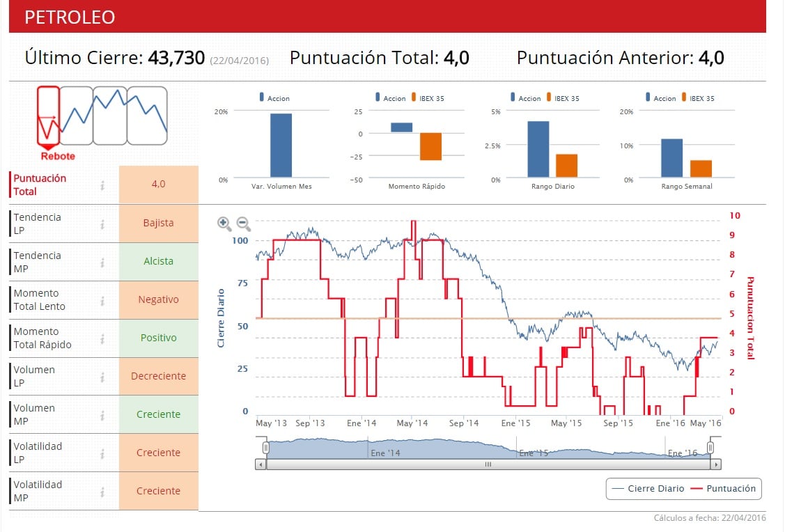785x532 pixels.
Task: Click the Alcista value cell
Action: tap(159, 261)
